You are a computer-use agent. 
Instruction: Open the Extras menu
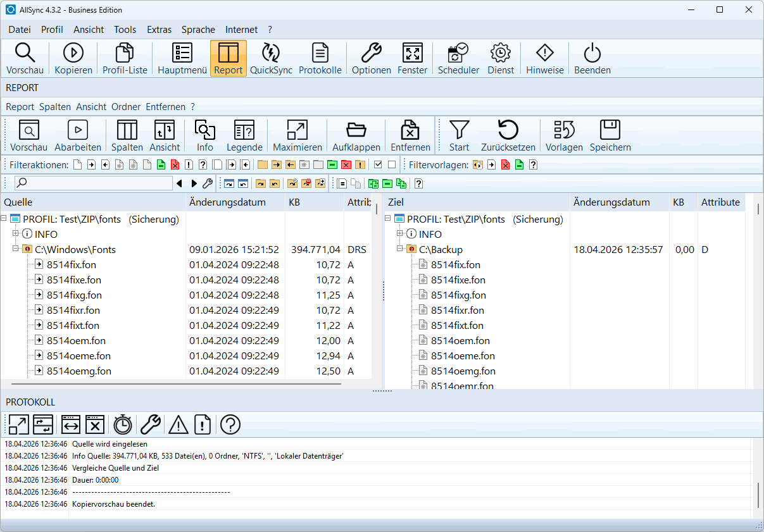159,30
